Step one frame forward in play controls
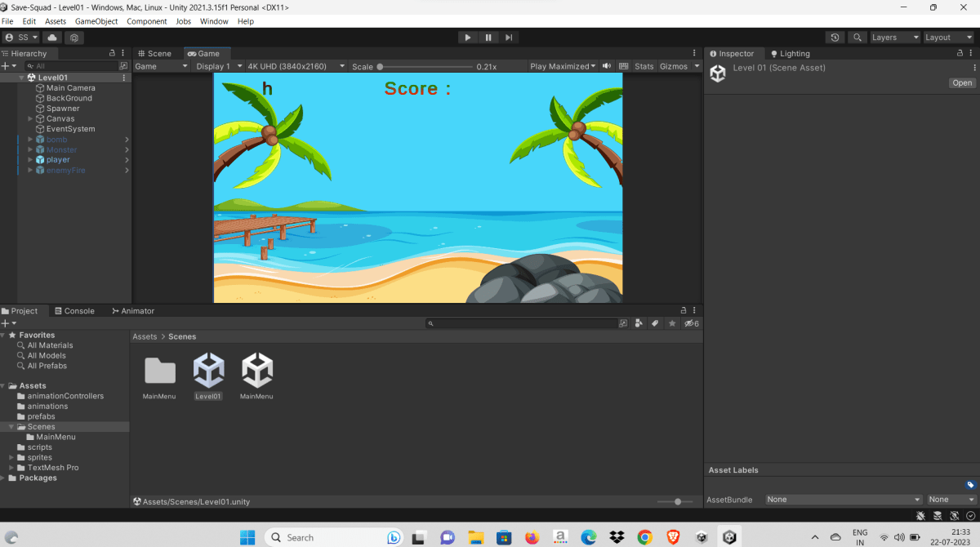 (x=508, y=37)
